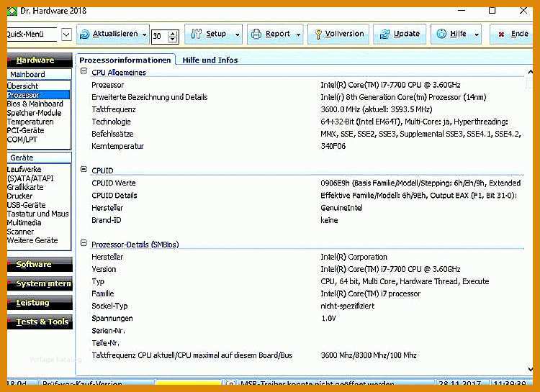Click the Brand-ID row label

point(107,220)
